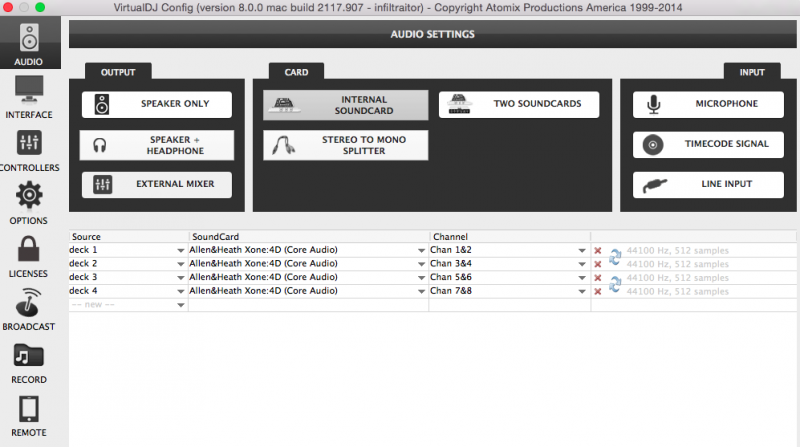This screenshot has width=800, height=447.
Task: Open the Chan 1&2 channel dropdown
Action: pos(582,251)
